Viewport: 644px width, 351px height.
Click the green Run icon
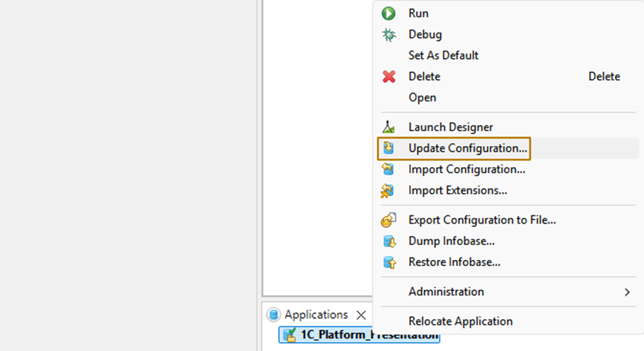pyautogui.click(x=388, y=13)
